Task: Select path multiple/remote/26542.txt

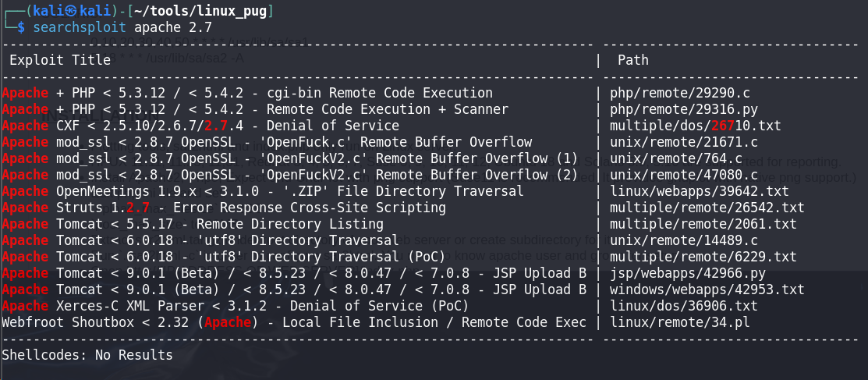Action: 707,208
